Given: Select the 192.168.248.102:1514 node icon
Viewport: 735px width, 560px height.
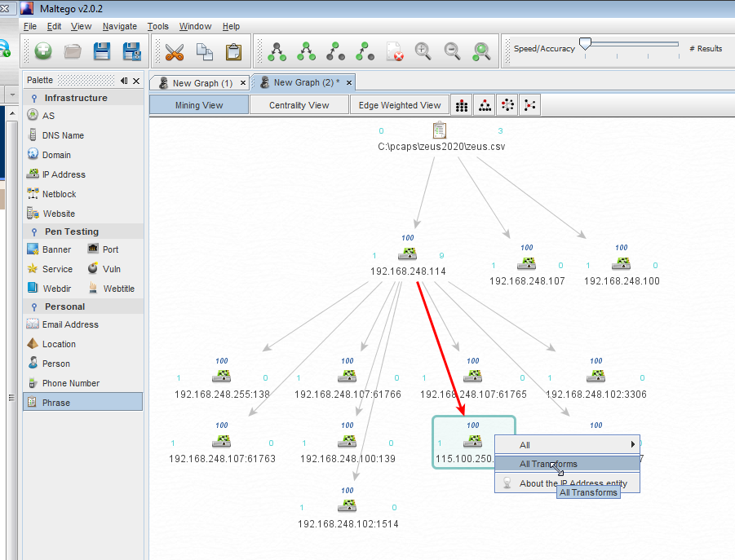Looking at the screenshot, I should pyautogui.click(x=348, y=505).
